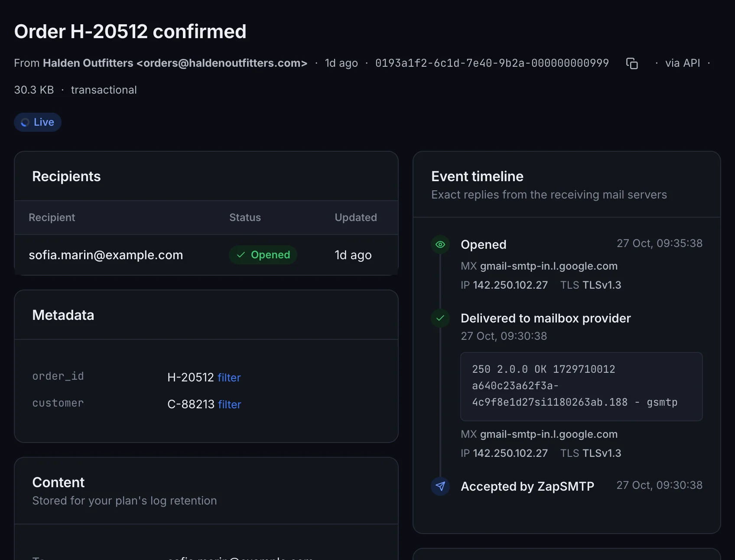The image size is (735, 560).
Task: Click the Opened event title in timeline
Action: click(484, 244)
